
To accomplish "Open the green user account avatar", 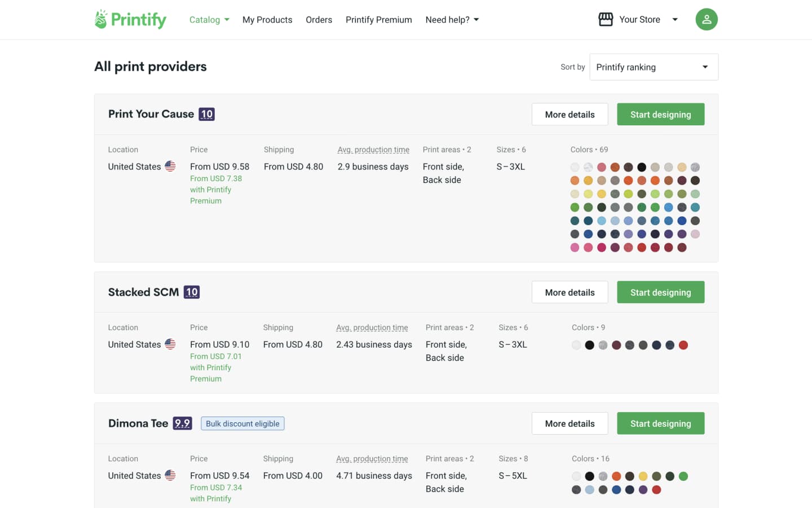I will click(x=707, y=19).
